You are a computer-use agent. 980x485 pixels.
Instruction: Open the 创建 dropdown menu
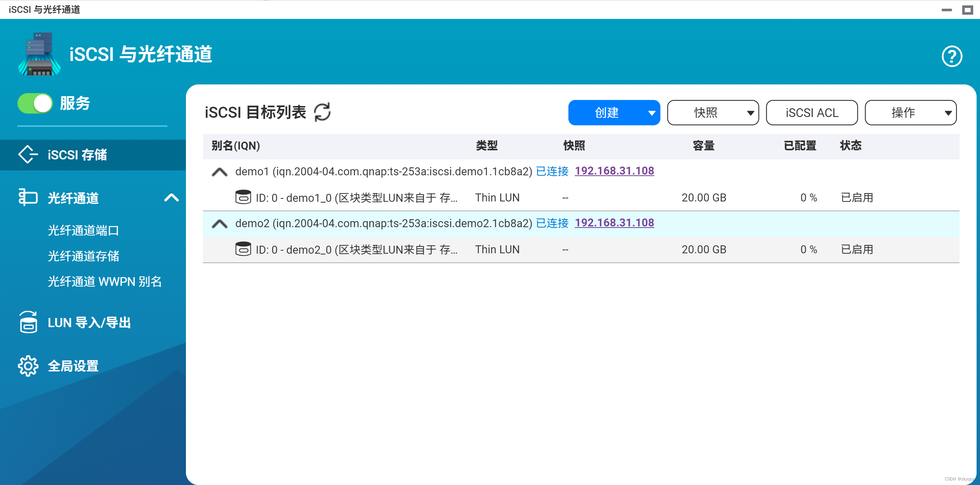[614, 112]
